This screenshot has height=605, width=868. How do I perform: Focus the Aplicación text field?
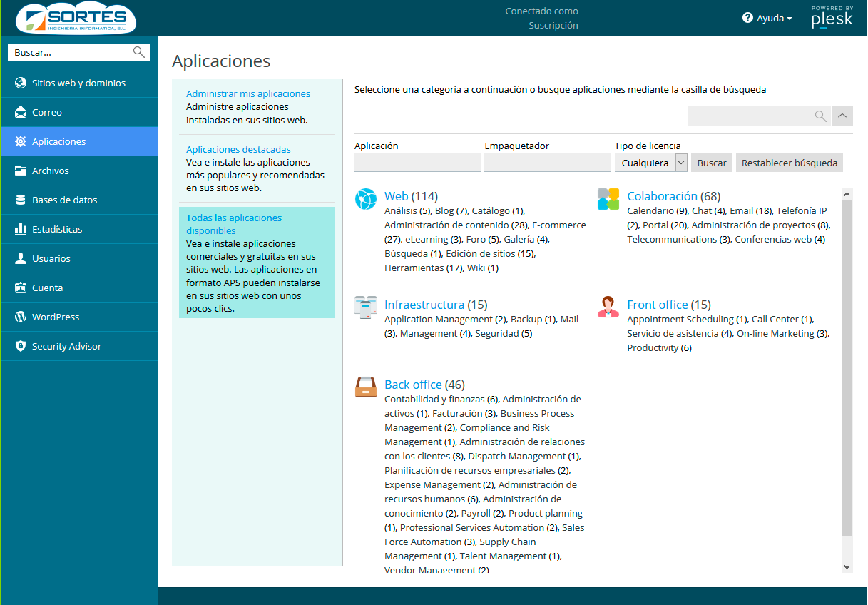coord(417,163)
